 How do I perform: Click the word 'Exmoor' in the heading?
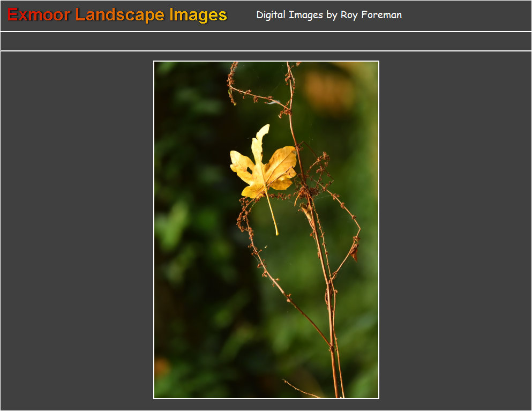[x=39, y=15]
